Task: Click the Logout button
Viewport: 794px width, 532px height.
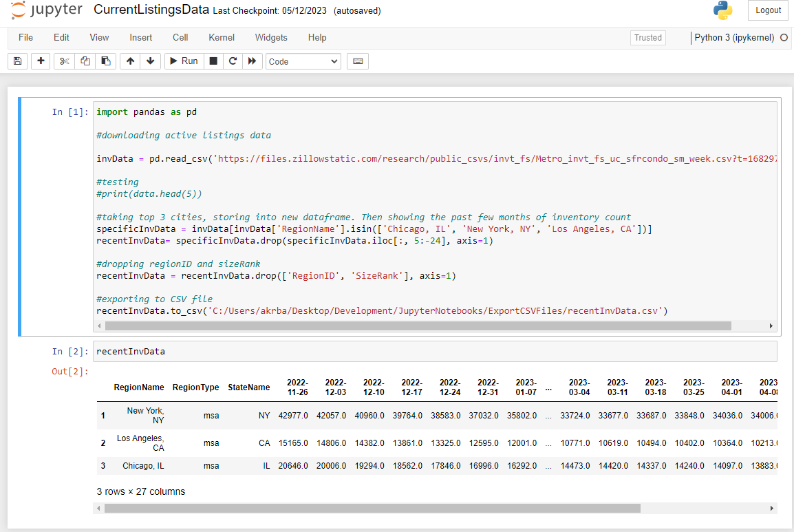Action: [768, 10]
